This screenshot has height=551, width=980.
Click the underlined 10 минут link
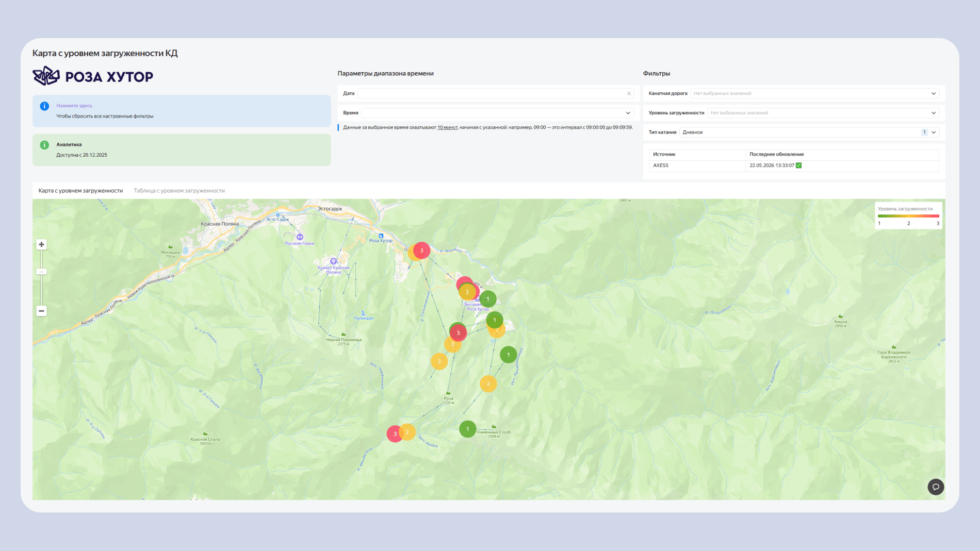447,127
